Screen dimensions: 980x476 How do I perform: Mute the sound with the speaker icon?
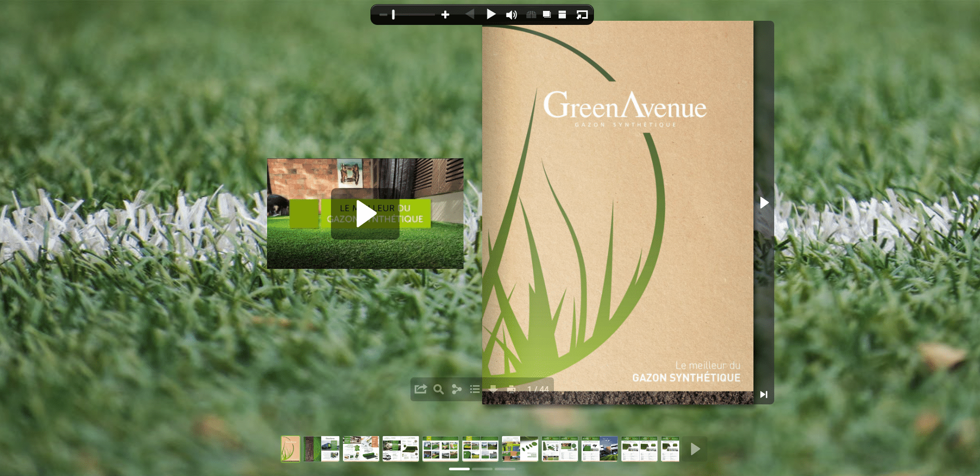coord(511,15)
